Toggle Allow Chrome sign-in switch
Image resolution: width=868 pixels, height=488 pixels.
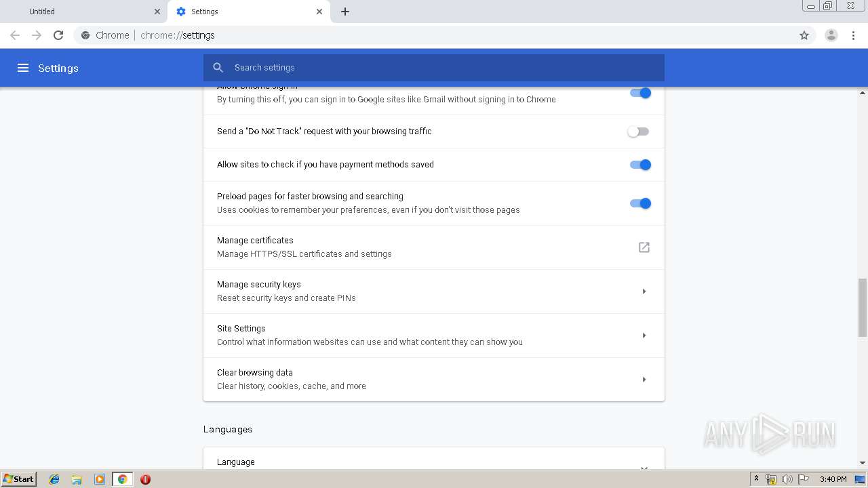pyautogui.click(x=640, y=93)
